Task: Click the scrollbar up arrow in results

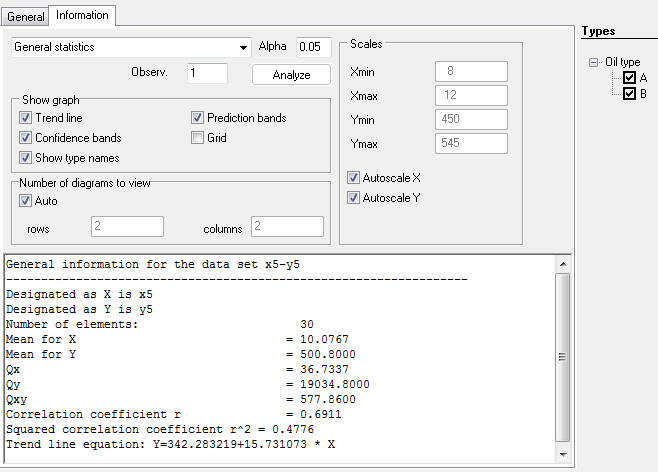Action: (561, 264)
